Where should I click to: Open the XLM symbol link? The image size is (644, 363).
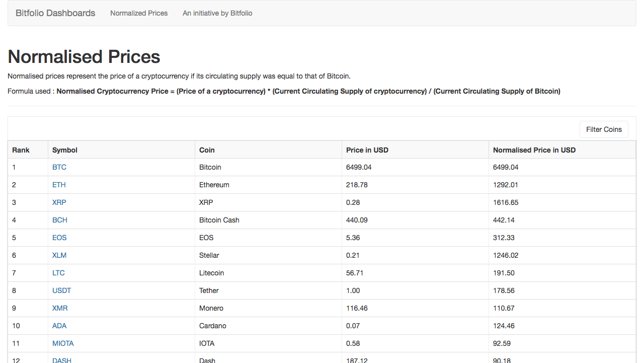click(59, 255)
